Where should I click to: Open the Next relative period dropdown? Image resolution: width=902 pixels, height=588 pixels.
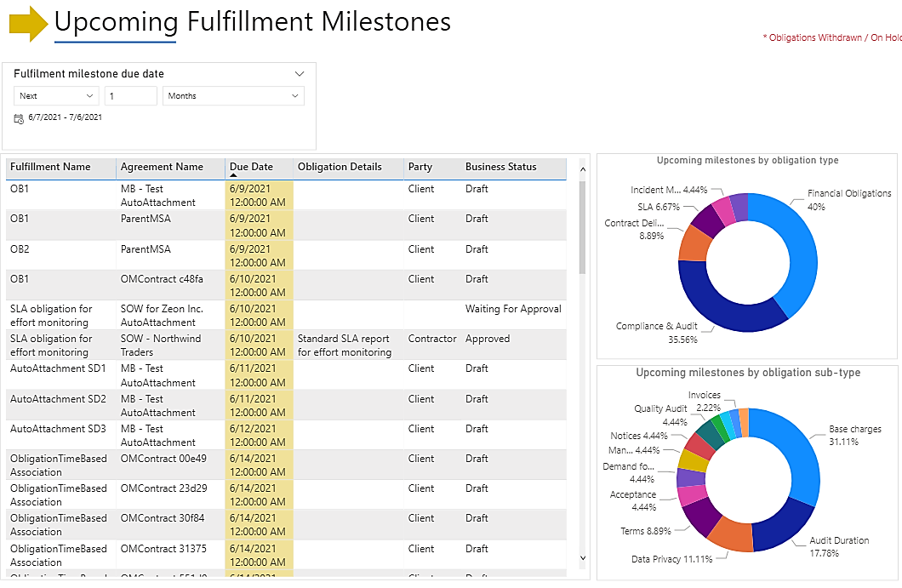point(56,96)
